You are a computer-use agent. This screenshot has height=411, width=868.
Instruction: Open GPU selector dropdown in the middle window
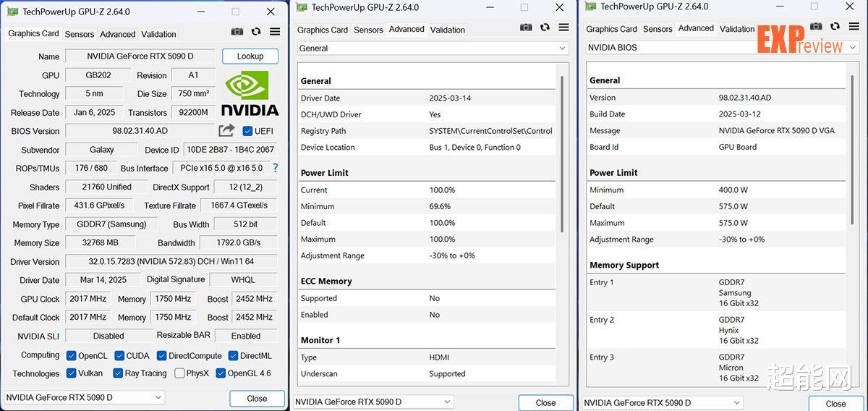pos(373,402)
